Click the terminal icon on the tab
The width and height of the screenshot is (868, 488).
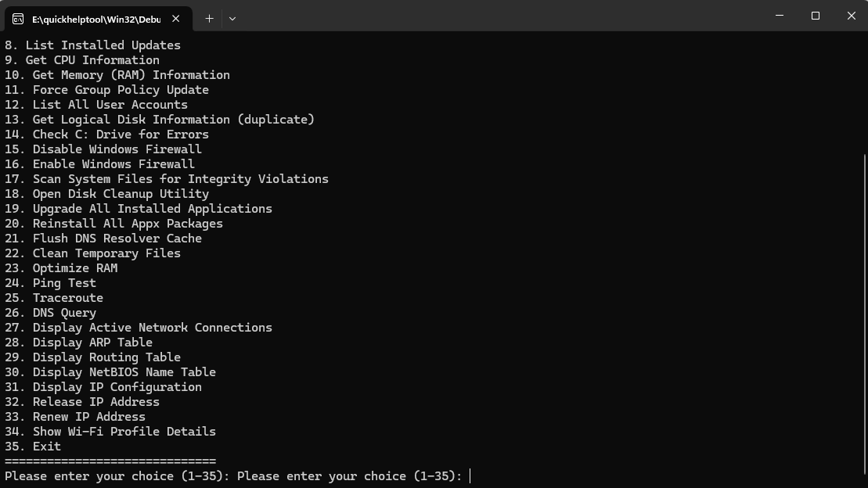[x=18, y=19]
